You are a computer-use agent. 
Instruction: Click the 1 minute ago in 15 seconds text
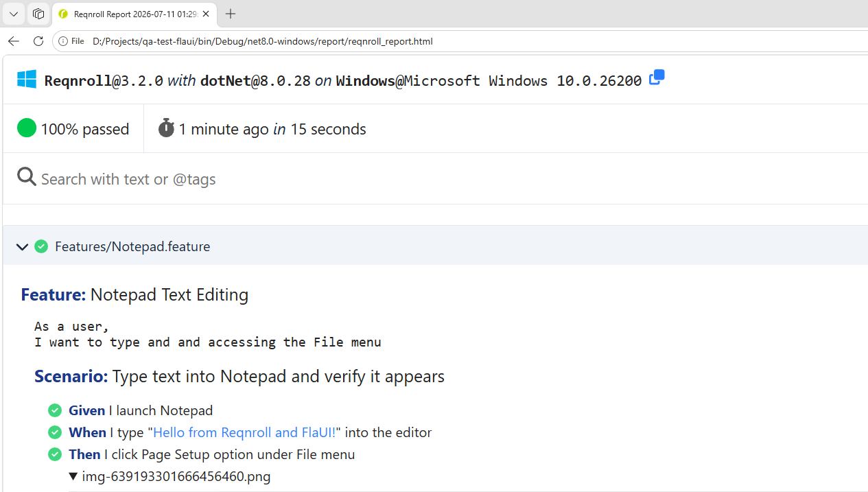click(x=272, y=129)
